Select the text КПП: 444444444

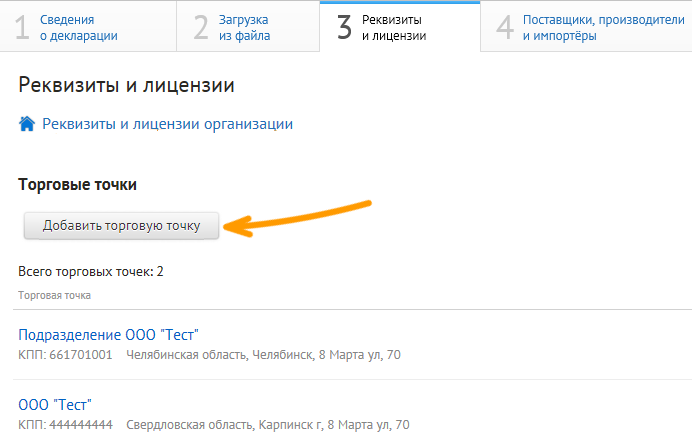[65, 425]
